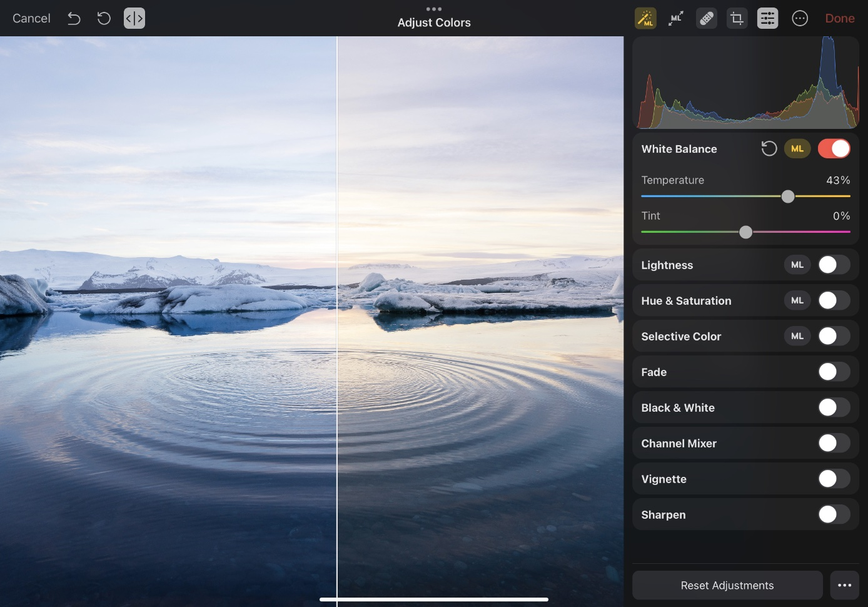Tap Cancel to discard edits

point(31,18)
